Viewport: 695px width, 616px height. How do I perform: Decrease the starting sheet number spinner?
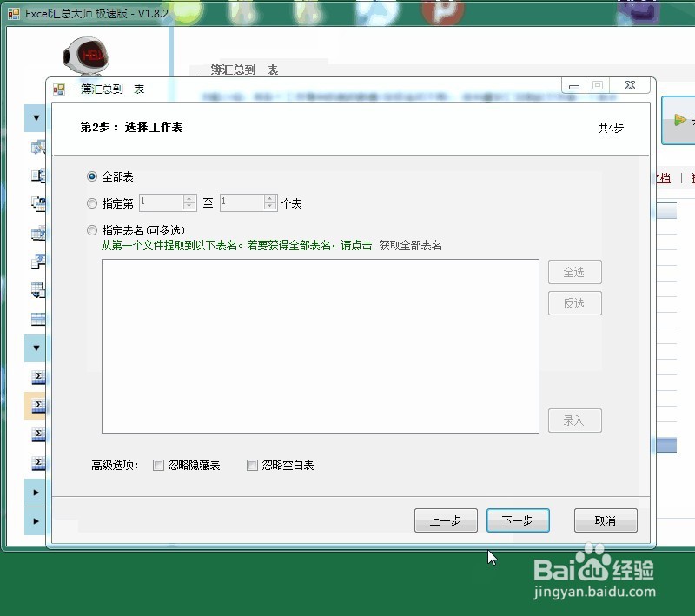(189, 207)
